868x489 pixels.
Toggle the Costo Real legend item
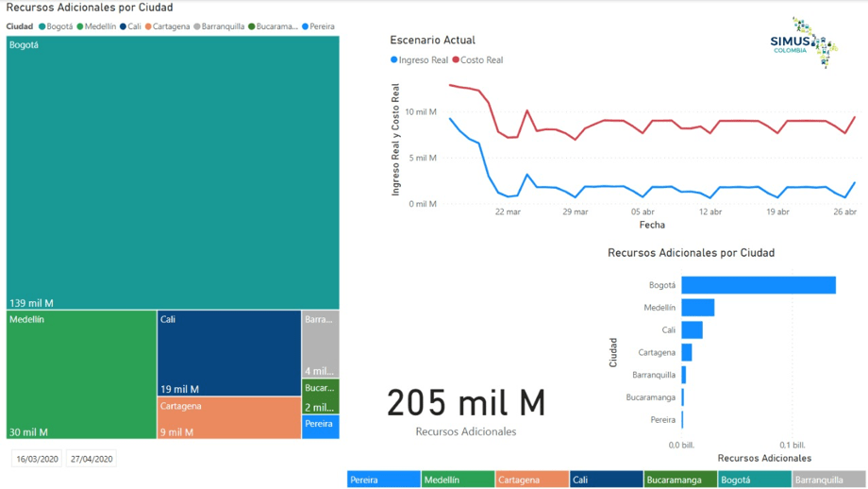pyautogui.click(x=478, y=60)
